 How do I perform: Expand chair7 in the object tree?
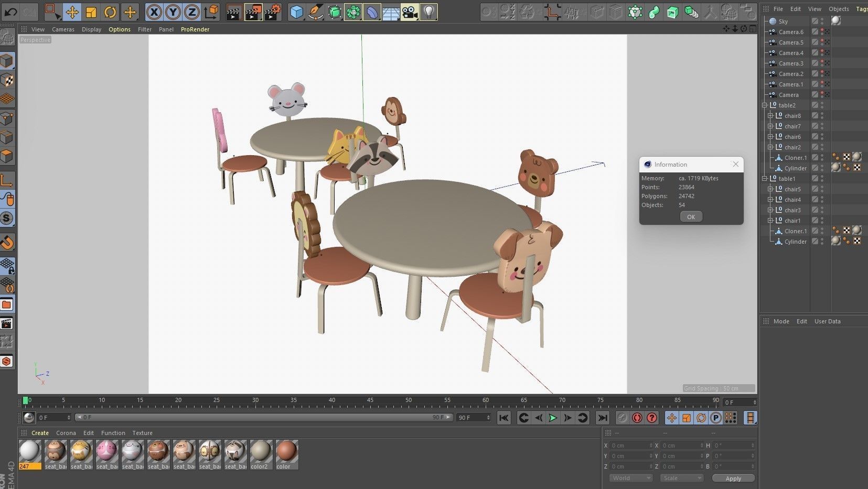tap(770, 126)
